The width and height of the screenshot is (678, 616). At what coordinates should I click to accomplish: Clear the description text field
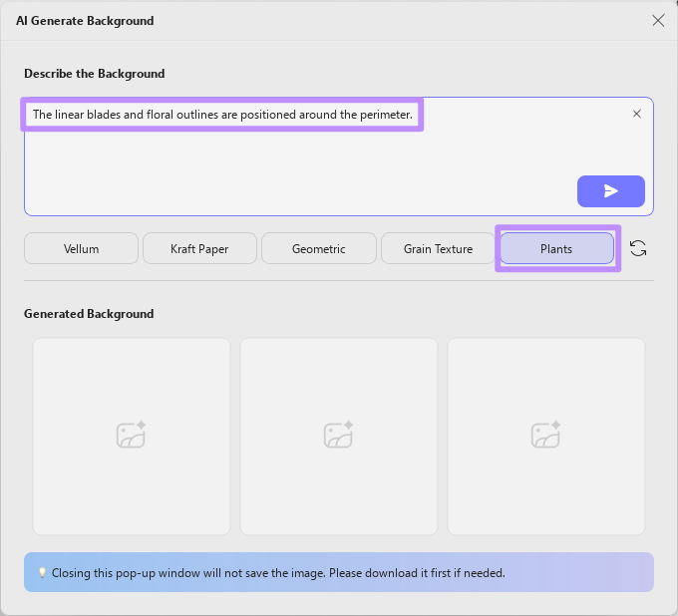point(636,114)
